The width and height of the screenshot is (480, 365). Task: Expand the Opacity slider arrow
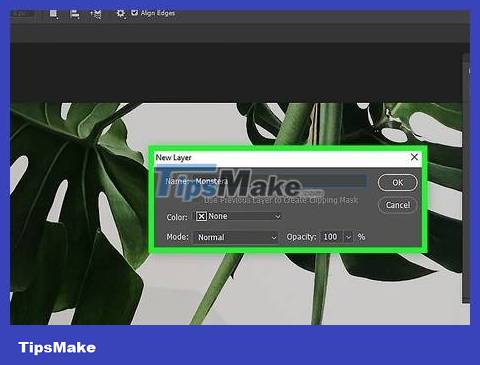tap(348, 237)
